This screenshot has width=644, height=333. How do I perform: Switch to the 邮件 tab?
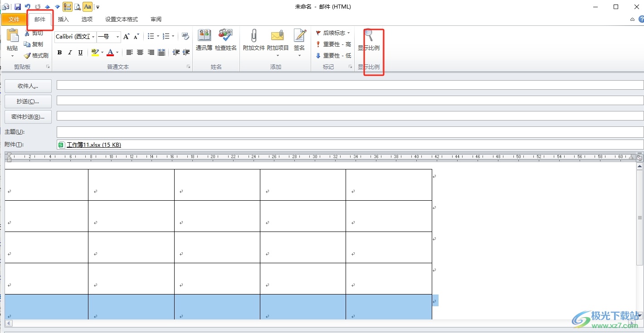pos(40,19)
